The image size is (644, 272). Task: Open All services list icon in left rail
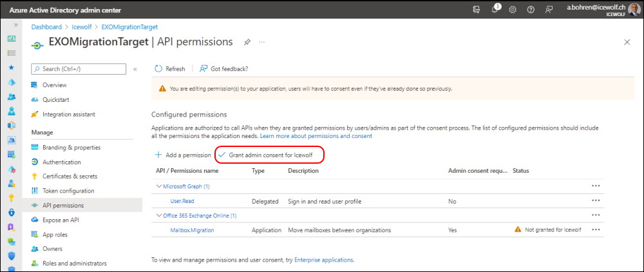coord(12,53)
